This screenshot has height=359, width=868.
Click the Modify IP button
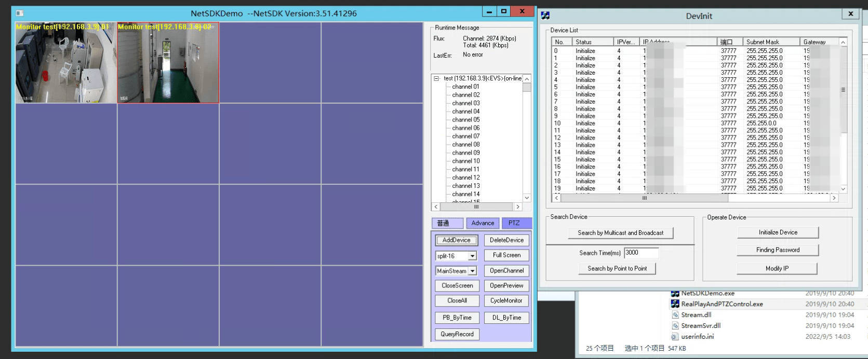pyautogui.click(x=777, y=268)
